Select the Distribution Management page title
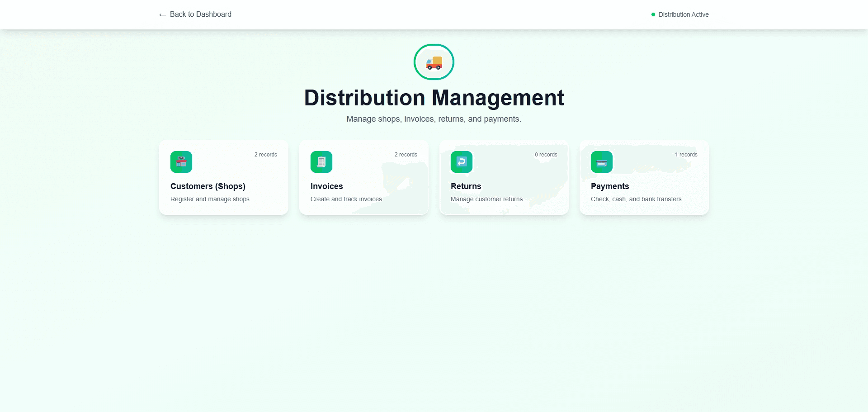The width and height of the screenshot is (868, 412). 434,98
